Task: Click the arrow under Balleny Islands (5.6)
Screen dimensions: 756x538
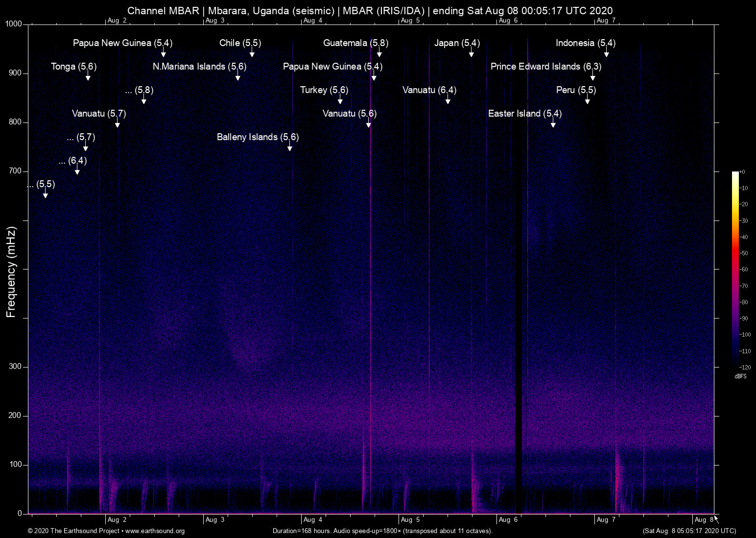Action: [x=290, y=147]
